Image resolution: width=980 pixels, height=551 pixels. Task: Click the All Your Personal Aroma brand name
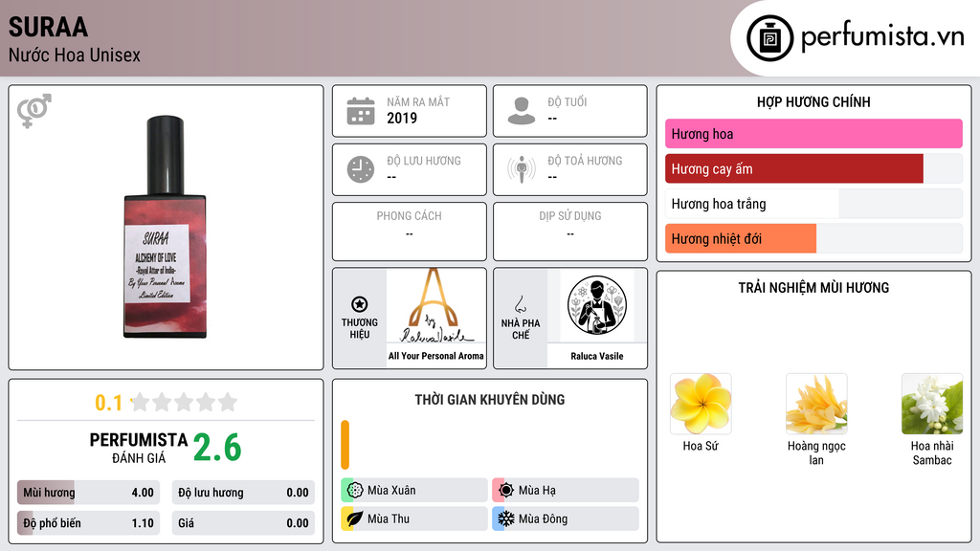(435, 356)
